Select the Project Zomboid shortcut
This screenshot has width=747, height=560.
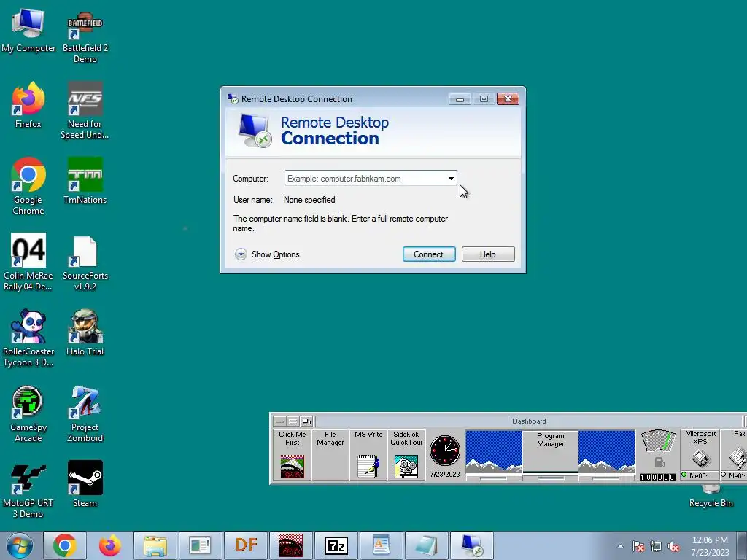click(85, 414)
